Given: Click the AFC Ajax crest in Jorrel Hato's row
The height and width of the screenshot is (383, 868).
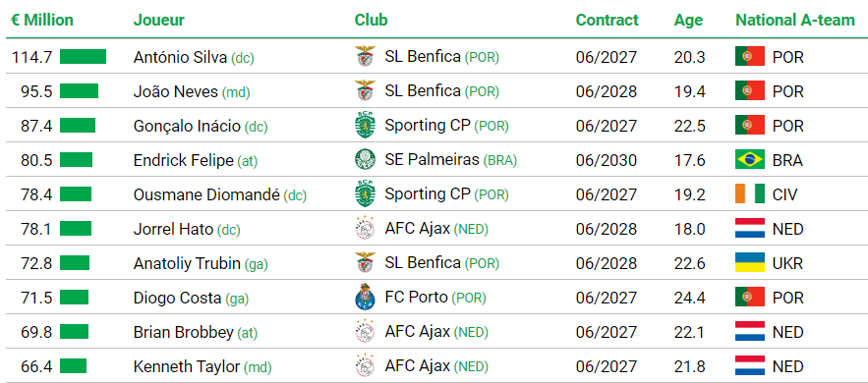Looking at the screenshot, I should (365, 229).
